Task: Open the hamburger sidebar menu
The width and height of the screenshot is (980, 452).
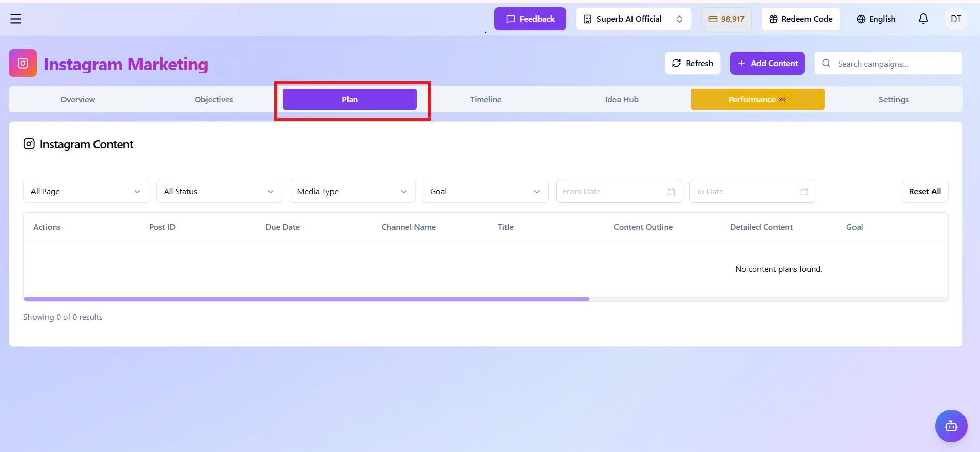Action: (x=16, y=19)
